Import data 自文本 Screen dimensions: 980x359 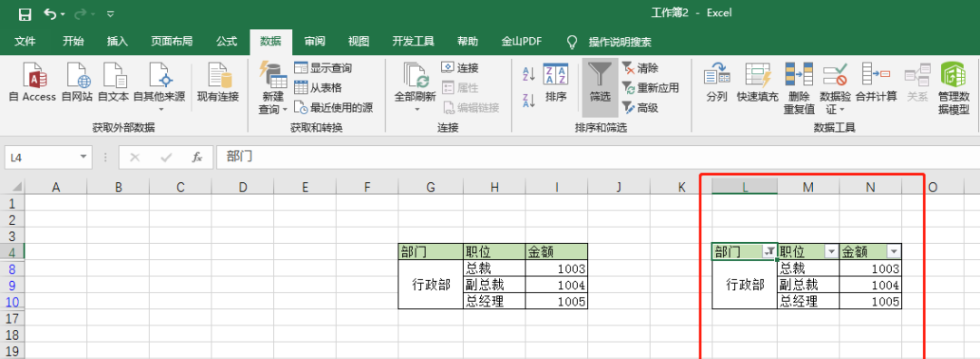(113, 82)
